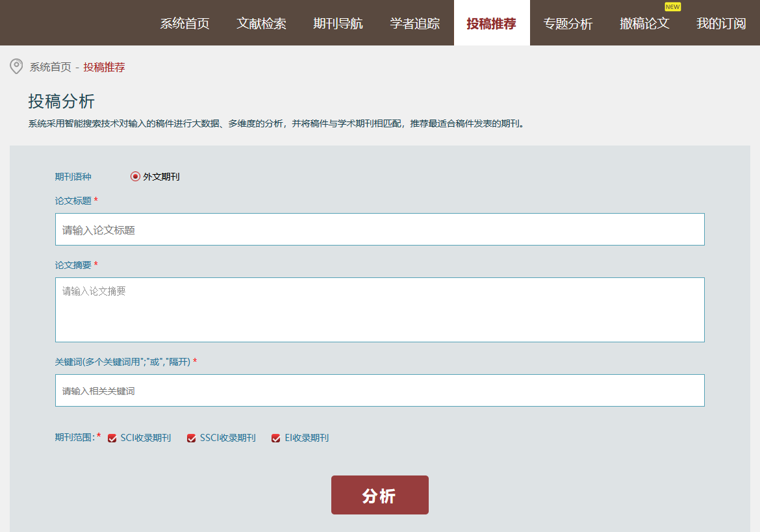Go to 我的订阅 in the navigation bar
This screenshot has width=760, height=532.
pyautogui.click(x=721, y=23)
